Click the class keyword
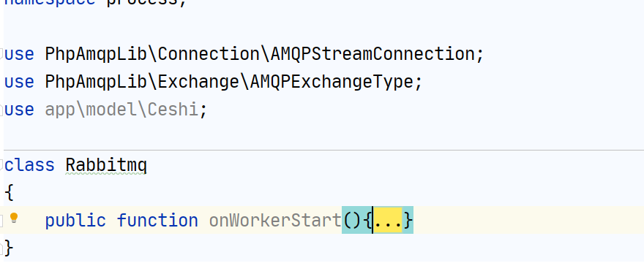The image size is (644, 274). pyautogui.click(x=29, y=165)
